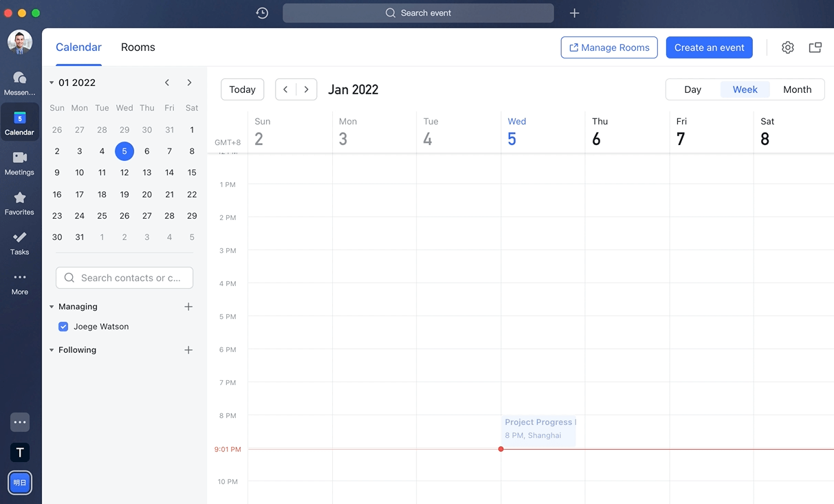Screen dimensions: 834x504
Task: Click the GMT+8 timezone label
Action: 228,143
